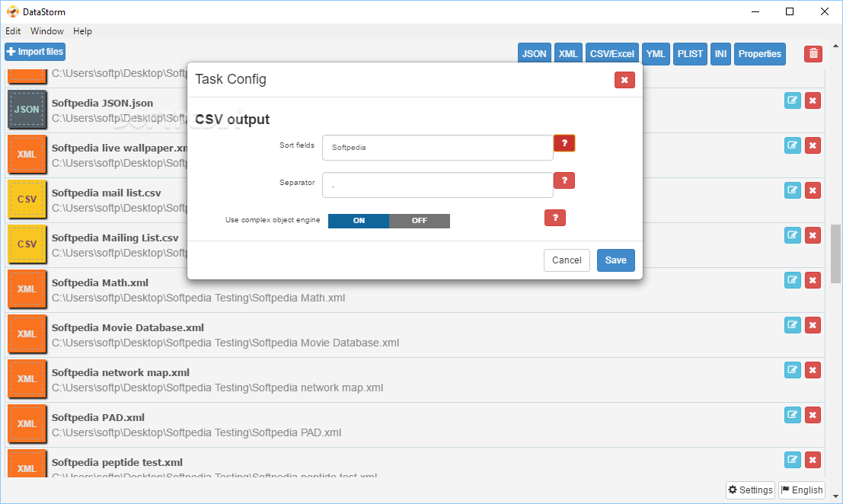This screenshot has height=504, width=843.
Task: Click scrollbar up arrow
Action: [x=835, y=46]
